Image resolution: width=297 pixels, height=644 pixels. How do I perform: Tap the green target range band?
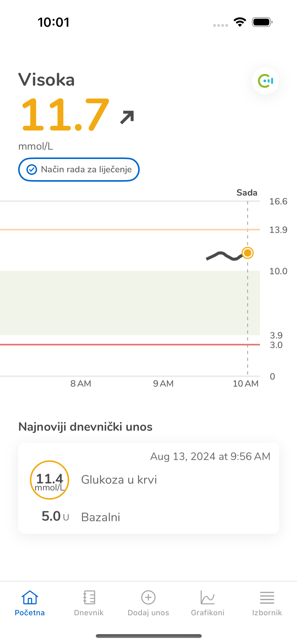(126, 303)
